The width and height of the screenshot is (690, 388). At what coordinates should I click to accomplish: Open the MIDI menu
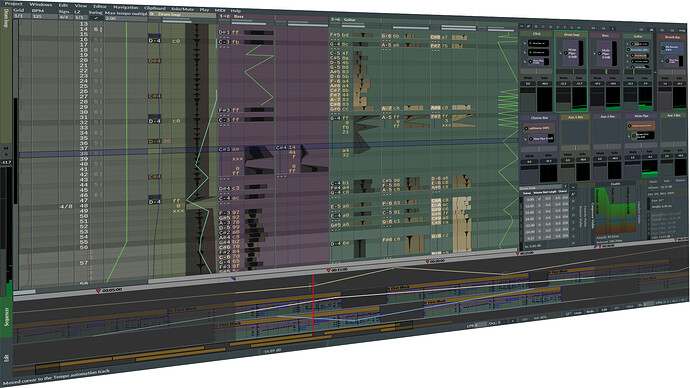(220, 10)
